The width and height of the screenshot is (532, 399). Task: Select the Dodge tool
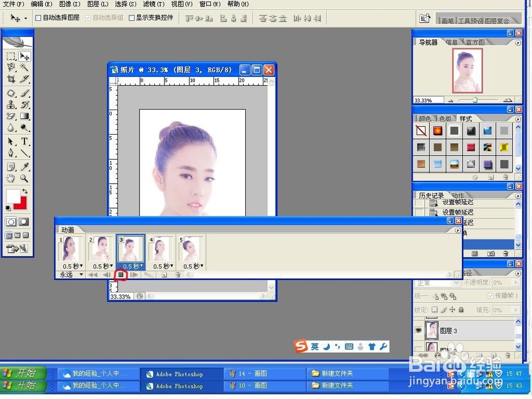pyautogui.click(x=24, y=128)
